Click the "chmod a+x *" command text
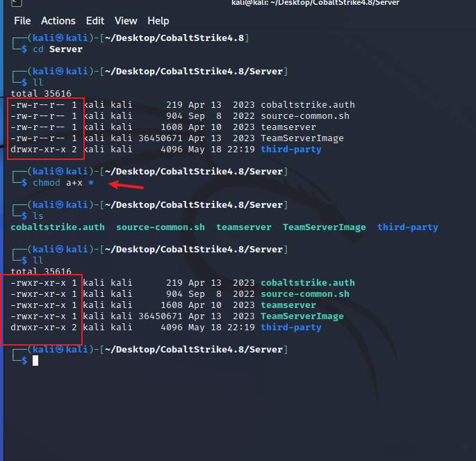476x461 pixels. pyautogui.click(x=63, y=183)
